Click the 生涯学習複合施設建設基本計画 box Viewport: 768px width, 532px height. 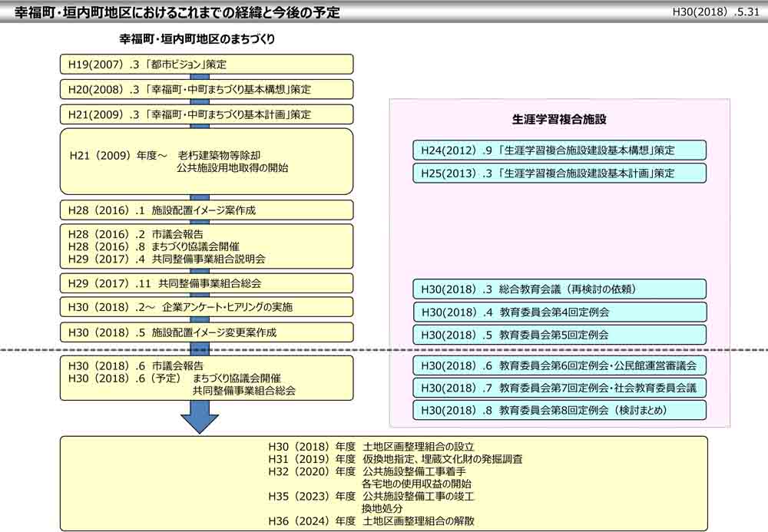(559, 173)
